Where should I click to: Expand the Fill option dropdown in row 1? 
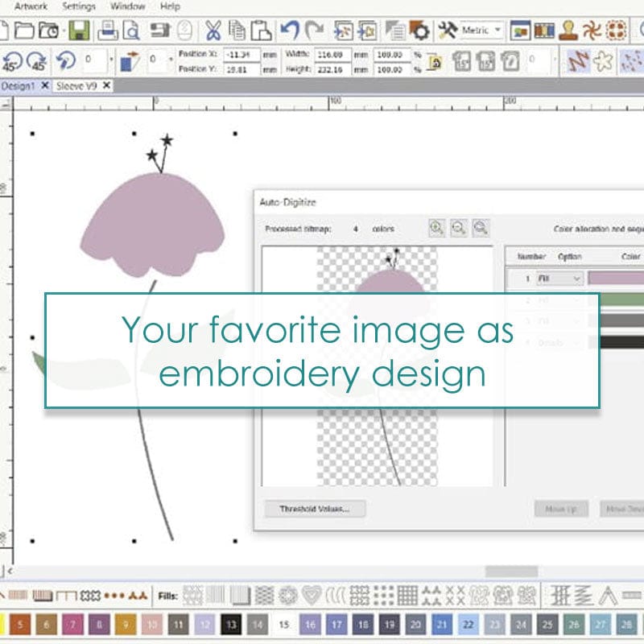576,279
